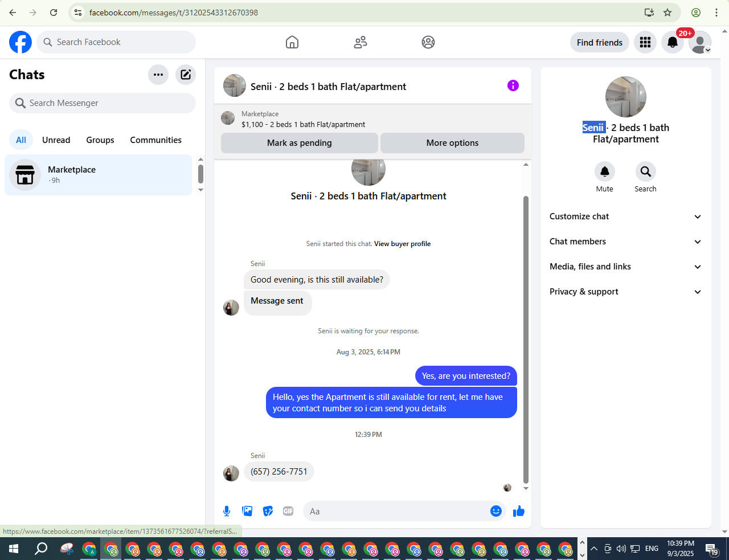Open More options for the listing
This screenshot has width=729, height=560.
tap(452, 143)
